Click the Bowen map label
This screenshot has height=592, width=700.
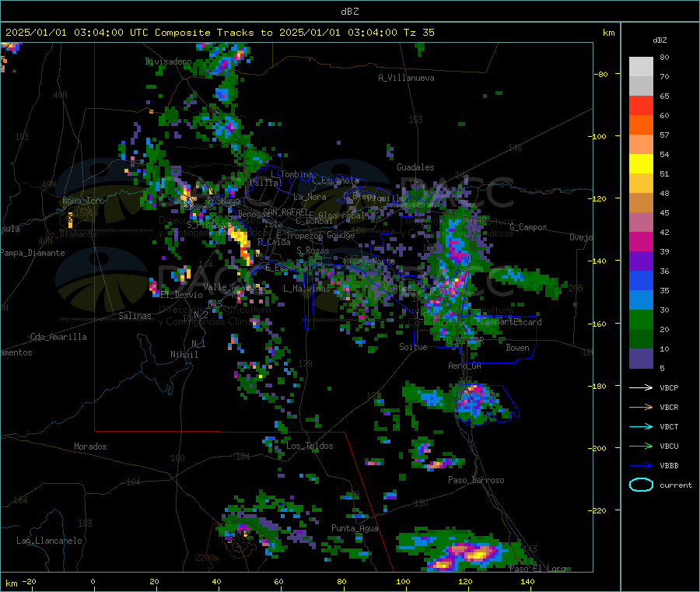point(517,348)
